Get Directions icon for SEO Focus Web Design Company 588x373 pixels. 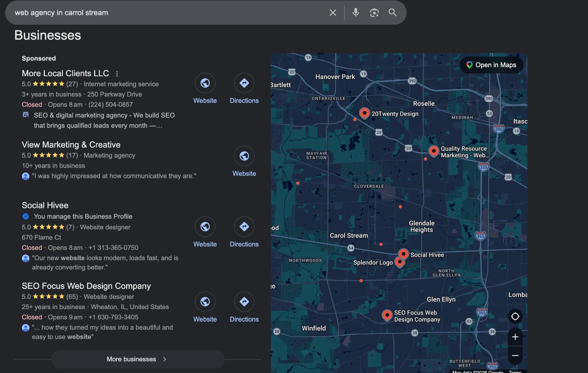click(x=244, y=302)
